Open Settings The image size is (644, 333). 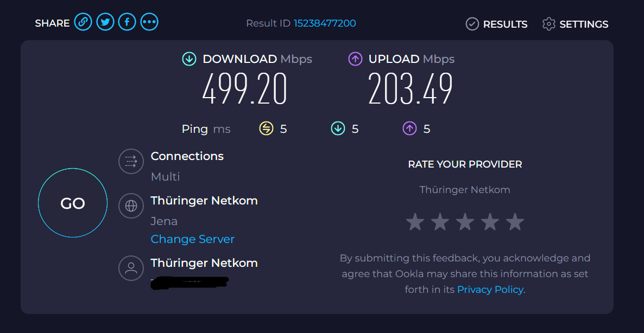[x=575, y=24]
